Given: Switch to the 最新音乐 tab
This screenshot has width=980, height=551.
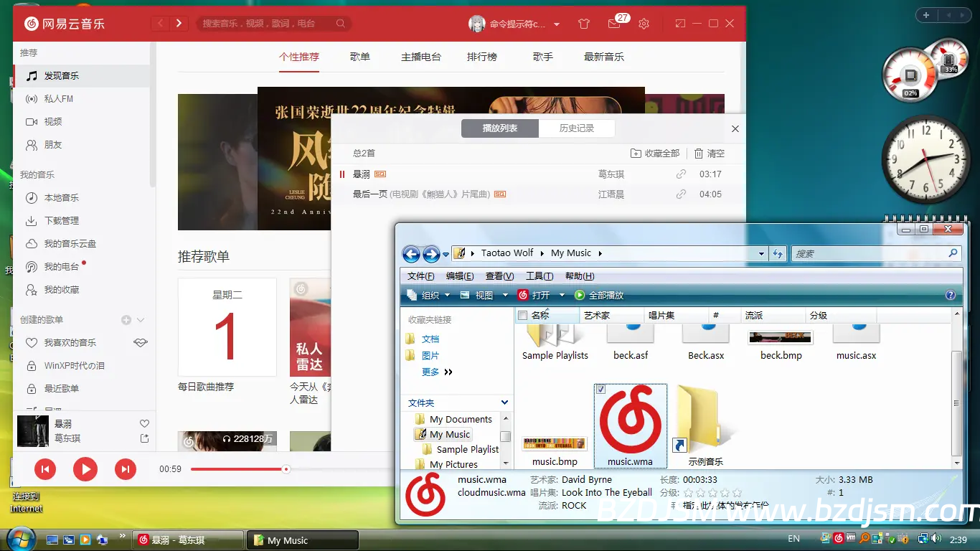Looking at the screenshot, I should point(604,57).
